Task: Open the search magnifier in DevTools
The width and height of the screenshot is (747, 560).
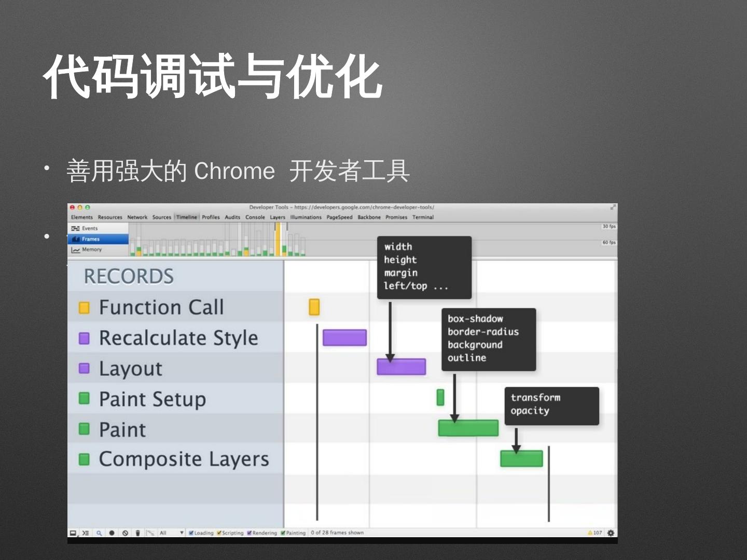Action: pos(99,533)
